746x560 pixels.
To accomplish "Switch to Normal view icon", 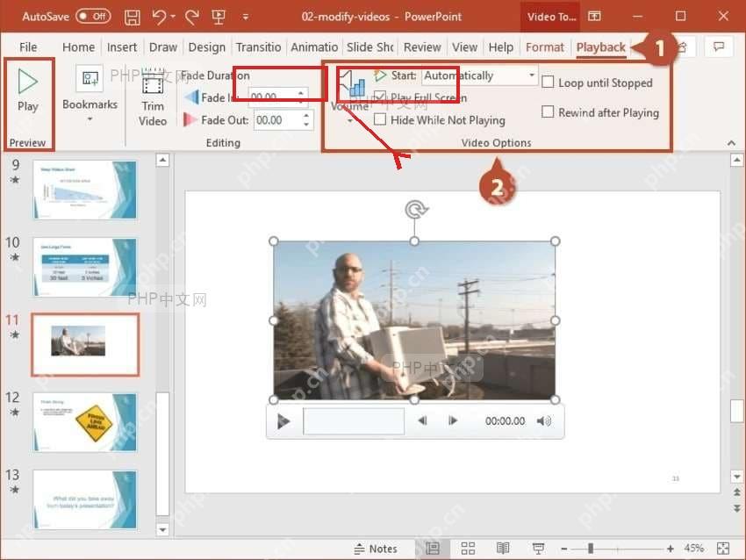I will click(x=432, y=549).
